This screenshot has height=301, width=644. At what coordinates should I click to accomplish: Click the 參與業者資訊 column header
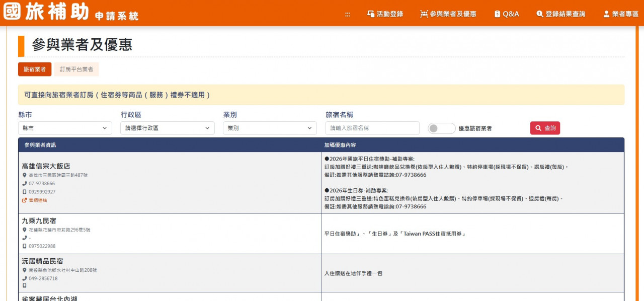pyautogui.click(x=40, y=145)
